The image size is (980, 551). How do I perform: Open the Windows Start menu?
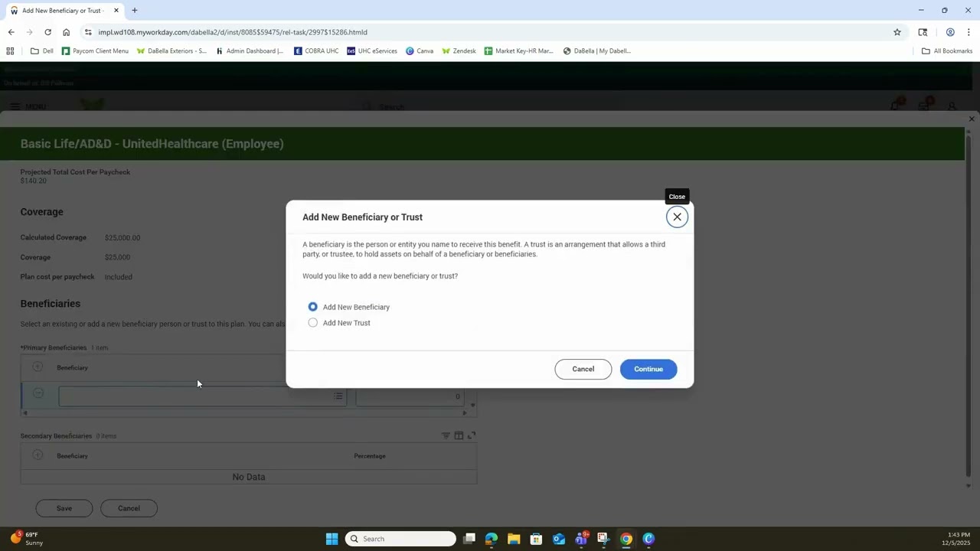[332, 539]
